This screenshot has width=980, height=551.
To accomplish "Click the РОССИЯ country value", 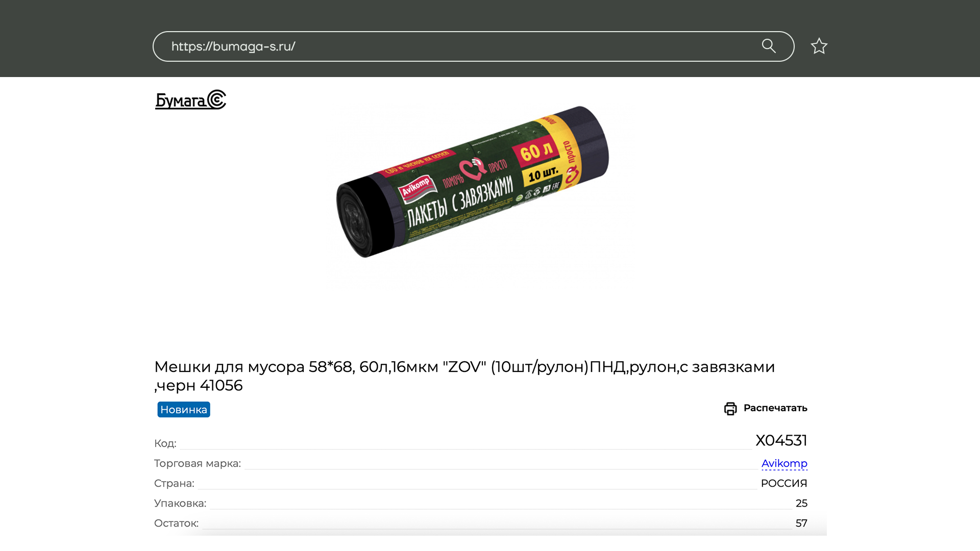I will tap(784, 483).
